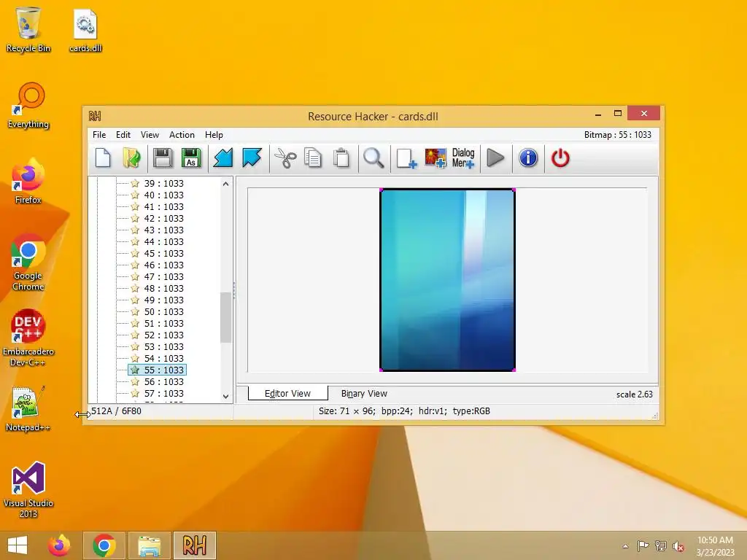The height and width of the screenshot is (560, 747).
Task: Select tree item 42 : 1033
Action: click(x=164, y=219)
